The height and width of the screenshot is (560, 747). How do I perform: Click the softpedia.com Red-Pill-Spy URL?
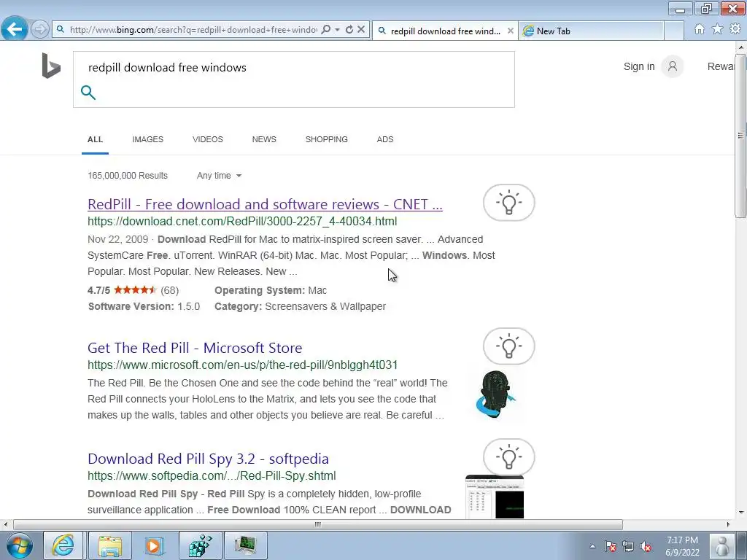(x=212, y=476)
